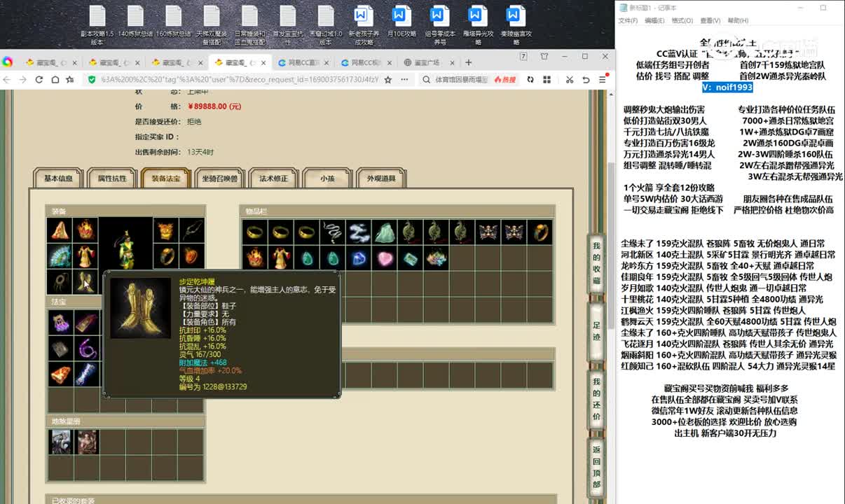The image size is (845, 504).
Task: Click the browser home icon
Action: [55, 80]
